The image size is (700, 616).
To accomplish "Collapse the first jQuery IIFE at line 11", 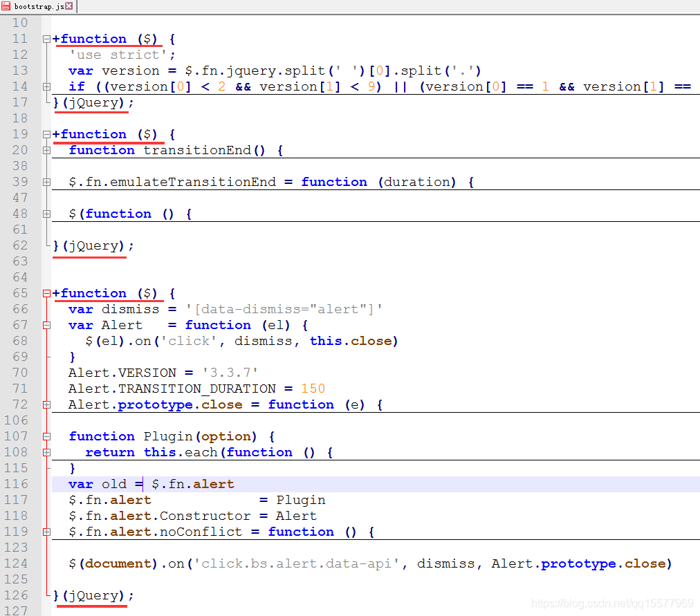I will [45, 39].
